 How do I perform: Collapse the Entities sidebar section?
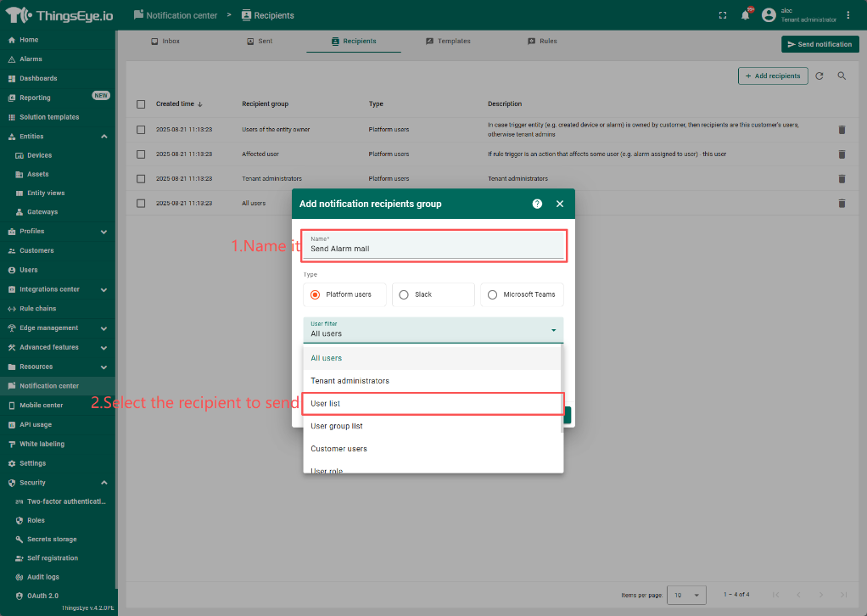[x=103, y=137]
